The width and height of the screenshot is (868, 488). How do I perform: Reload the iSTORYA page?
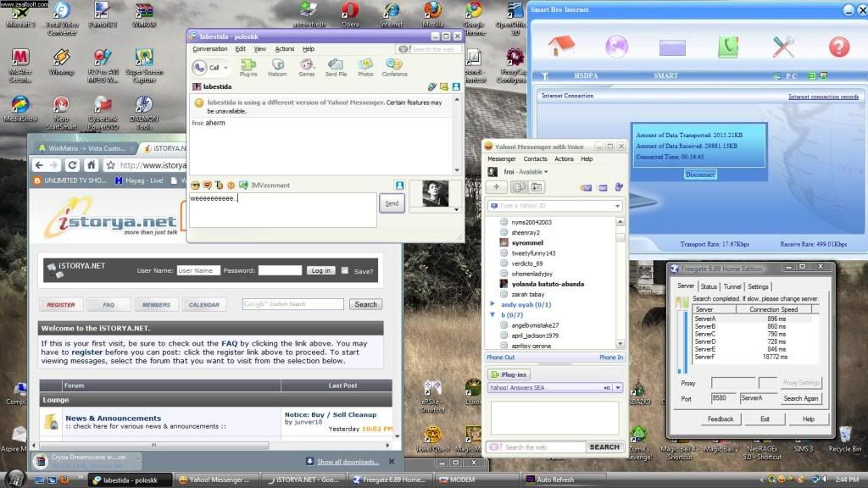coord(73,165)
